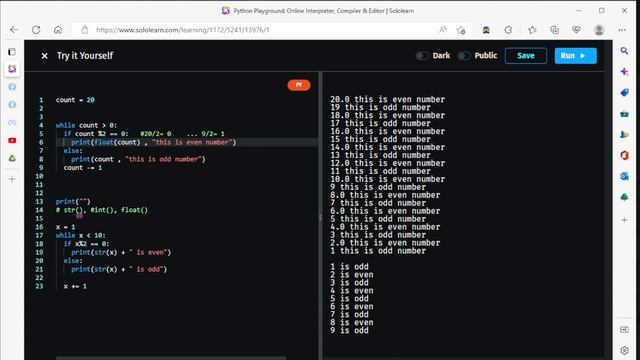Screen dimensions: 640x360
Task: Open Outlook sidebar icon
Action: 624,176
